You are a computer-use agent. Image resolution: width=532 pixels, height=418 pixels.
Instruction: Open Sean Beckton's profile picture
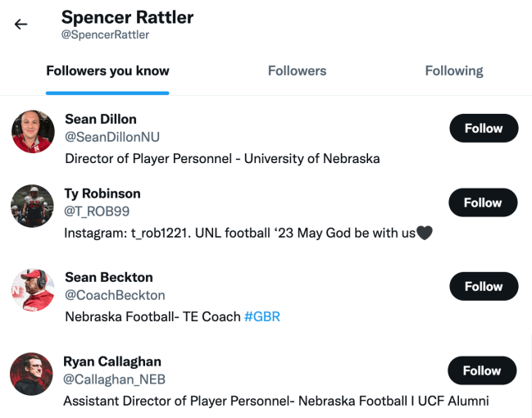point(33,289)
